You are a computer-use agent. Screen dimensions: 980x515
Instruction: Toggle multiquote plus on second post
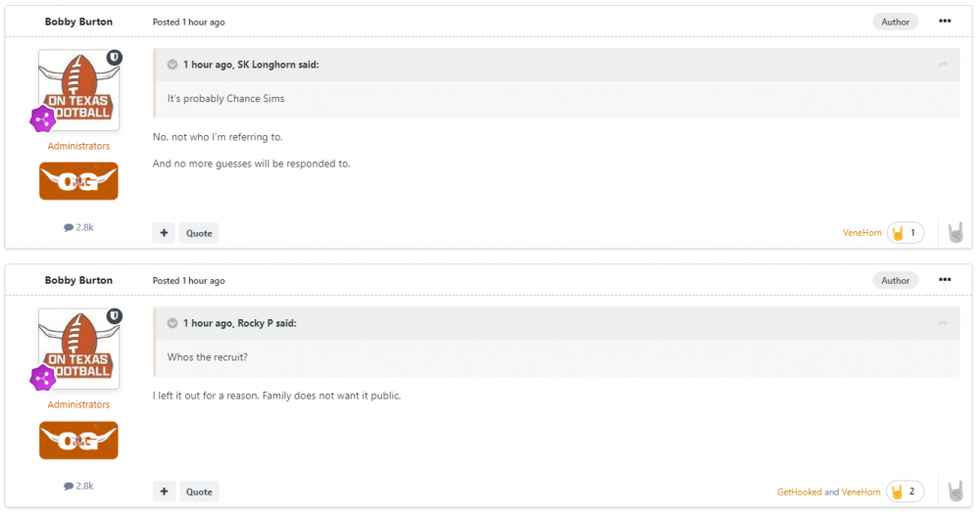164,492
